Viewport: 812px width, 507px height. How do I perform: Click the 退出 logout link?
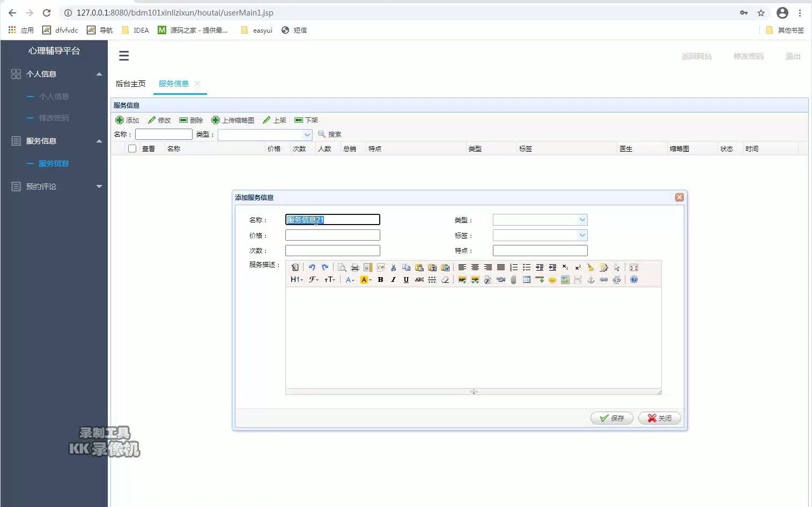[x=793, y=56]
